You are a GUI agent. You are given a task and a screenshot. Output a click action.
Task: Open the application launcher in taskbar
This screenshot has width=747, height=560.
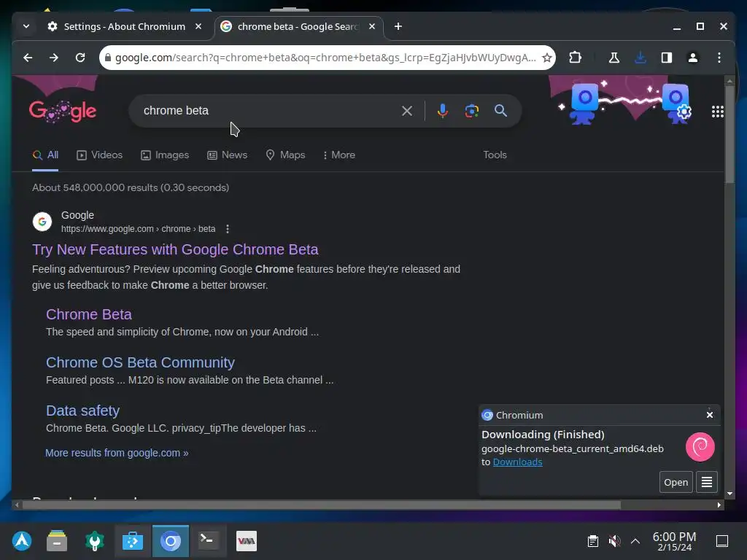click(22, 541)
